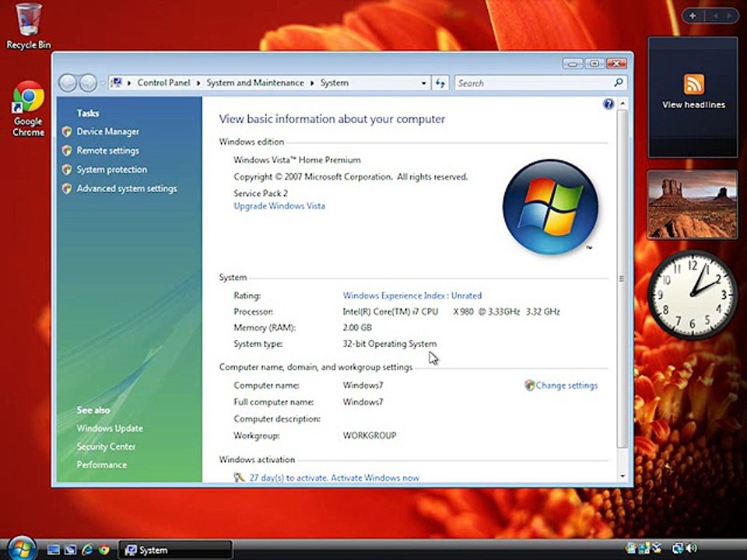Open the Windows Start orb
The image size is (747, 560).
(x=22, y=548)
